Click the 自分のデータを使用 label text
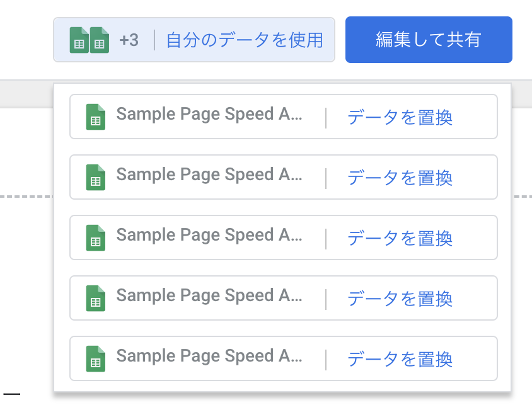 pyautogui.click(x=245, y=40)
